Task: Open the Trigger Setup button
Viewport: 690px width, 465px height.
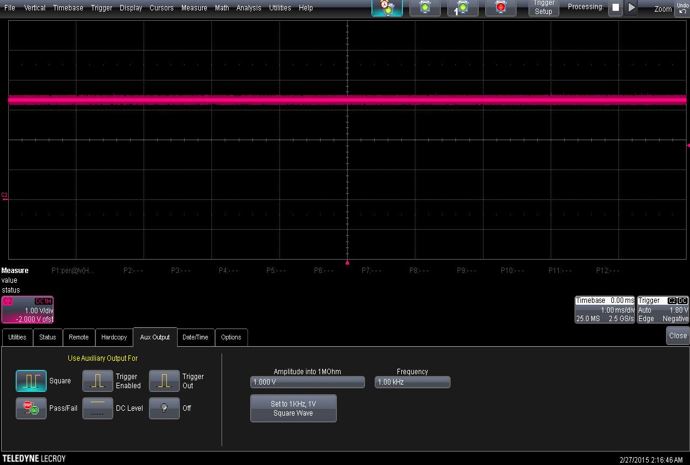Action: tap(543, 8)
